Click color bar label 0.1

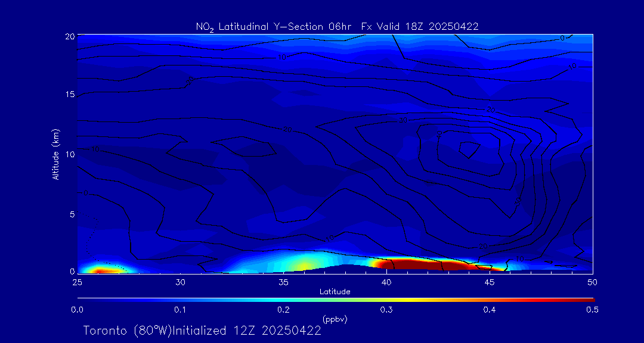tap(180, 310)
